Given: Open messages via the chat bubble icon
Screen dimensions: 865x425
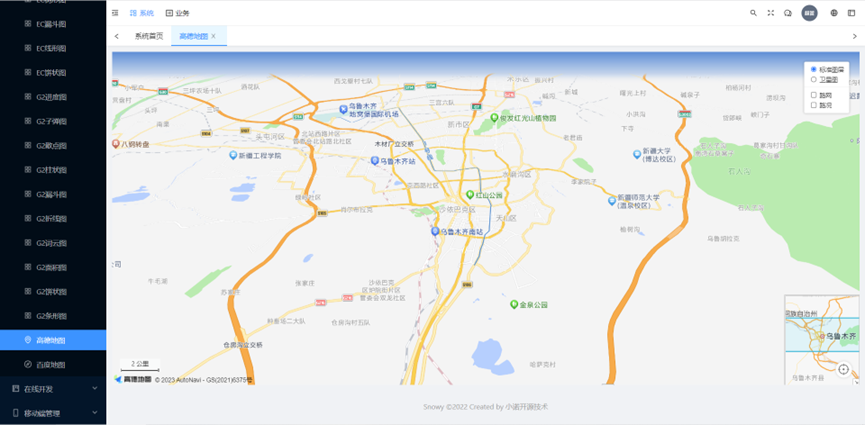Looking at the screenshot, I should 788,13.
